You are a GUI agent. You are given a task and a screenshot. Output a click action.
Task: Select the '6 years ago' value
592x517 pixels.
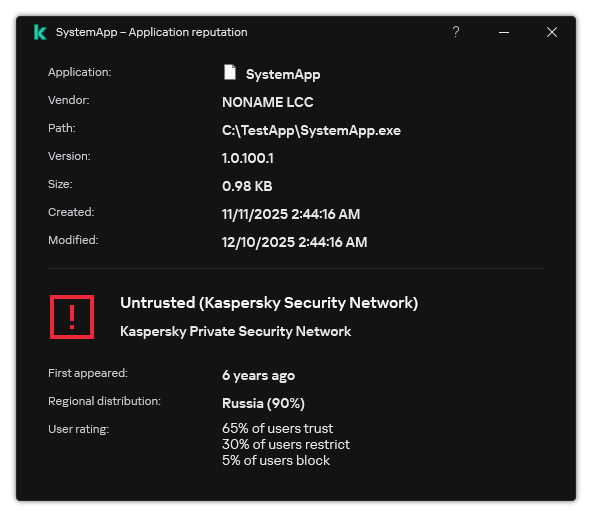coord(258,376)
